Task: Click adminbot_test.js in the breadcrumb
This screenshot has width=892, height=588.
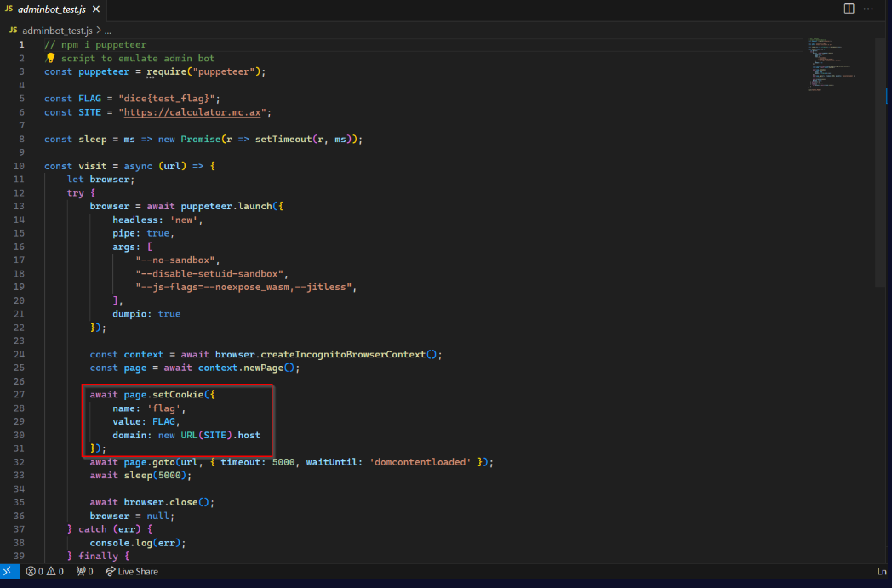Action: pyautogui.click(x=58, y=30)
